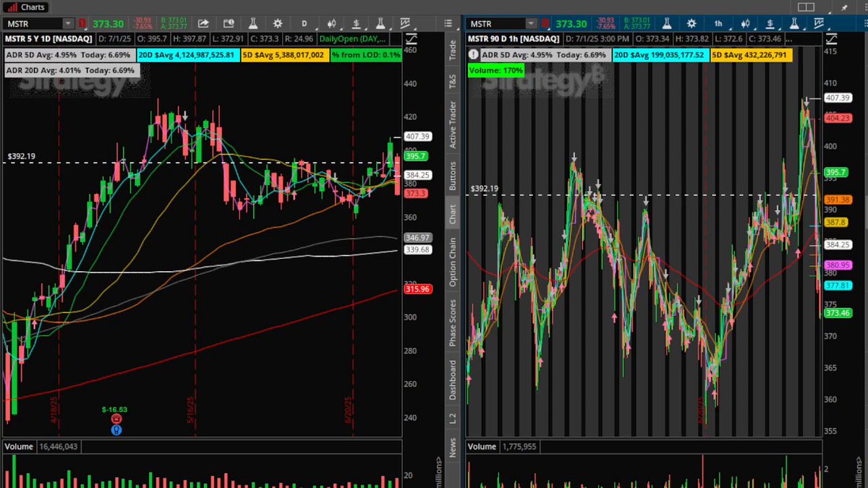The height and width of the screenshot is (488, 868).
Task: Open the T&S side tab
Action: [x=454, y=82]
